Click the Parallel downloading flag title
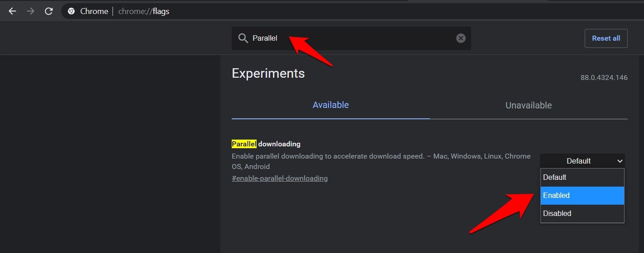The height and width of the screenshot is (253, 644). (x=266, y=144)
